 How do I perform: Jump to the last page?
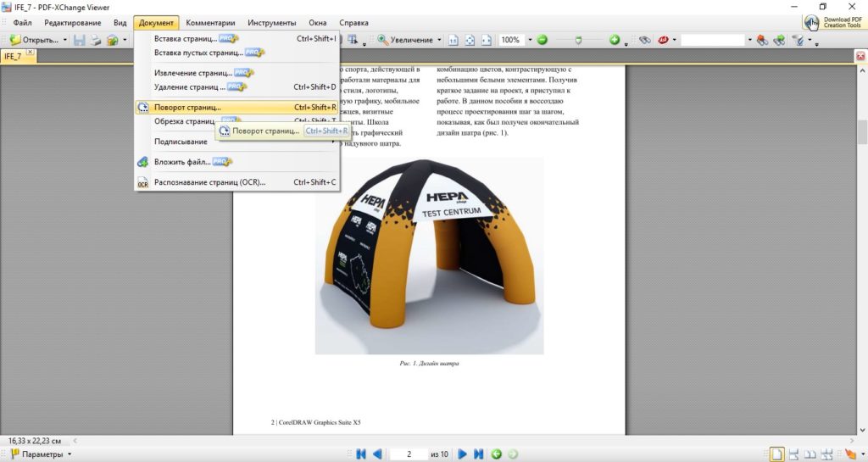click(479, 454)
